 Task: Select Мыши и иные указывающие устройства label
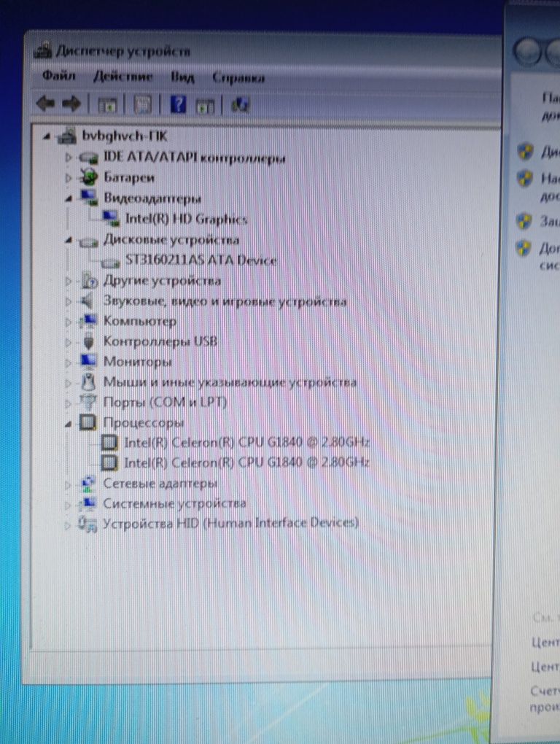(x=230, y=382)
